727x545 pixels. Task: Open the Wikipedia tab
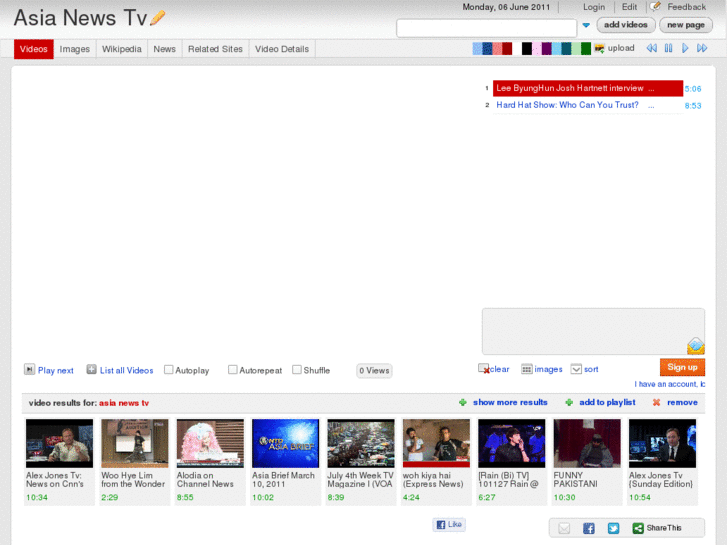(121, 49)
